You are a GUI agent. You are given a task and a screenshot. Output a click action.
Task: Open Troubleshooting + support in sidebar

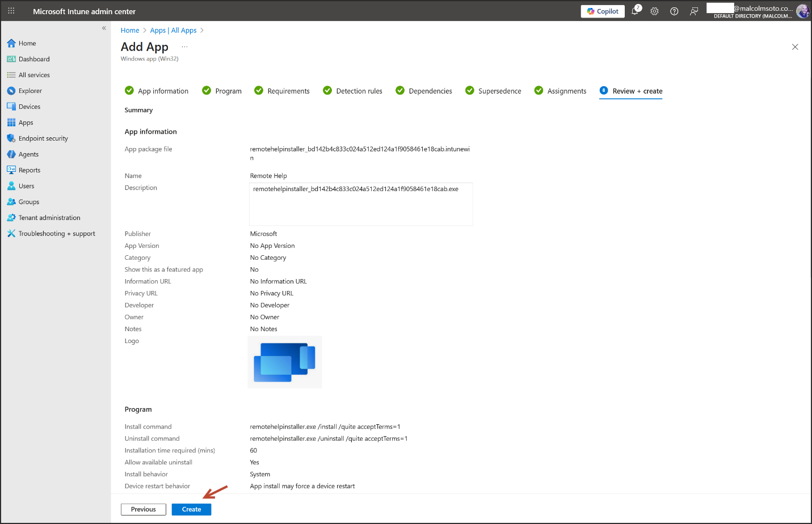click(x=57, y=234)
